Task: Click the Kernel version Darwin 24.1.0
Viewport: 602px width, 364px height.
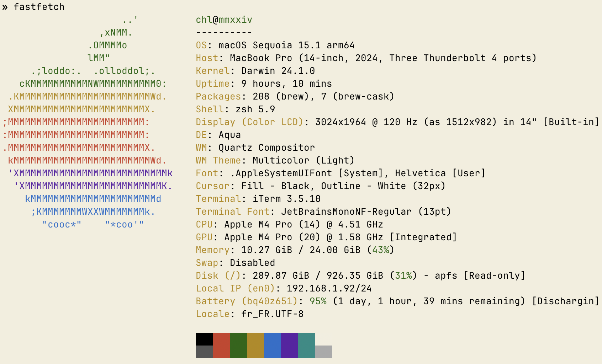Action: click(x=278, y=71)
